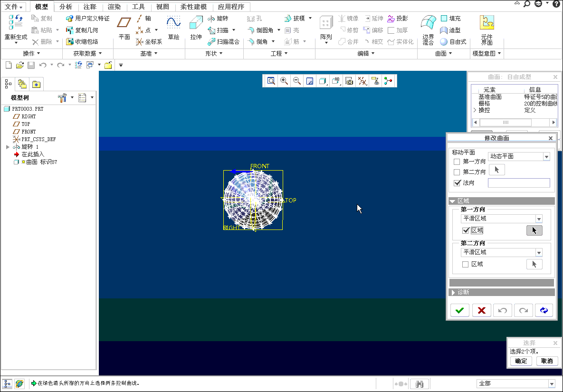Click the blue refresh arrows button in 修改曲面
The width and height of the screenshot is (563, 392).
pyautogui.click(x=544, y=310)
